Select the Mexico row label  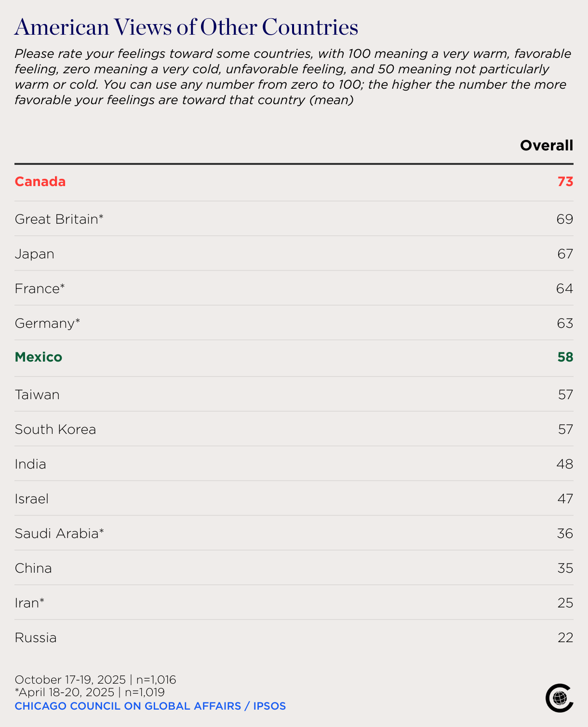pos(39,357)
